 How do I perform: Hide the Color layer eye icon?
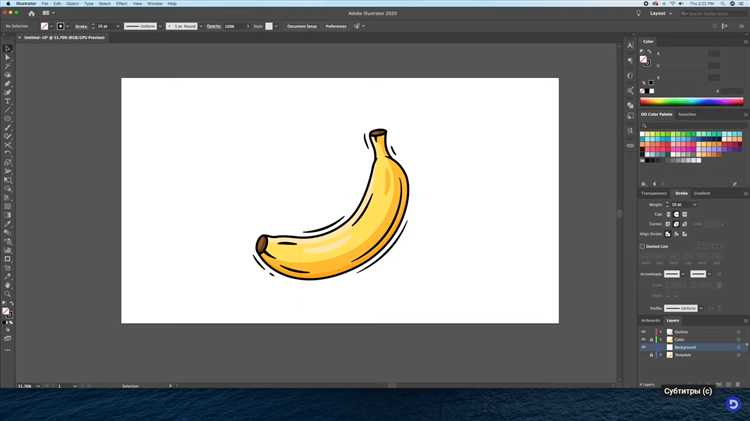(643, 339)
